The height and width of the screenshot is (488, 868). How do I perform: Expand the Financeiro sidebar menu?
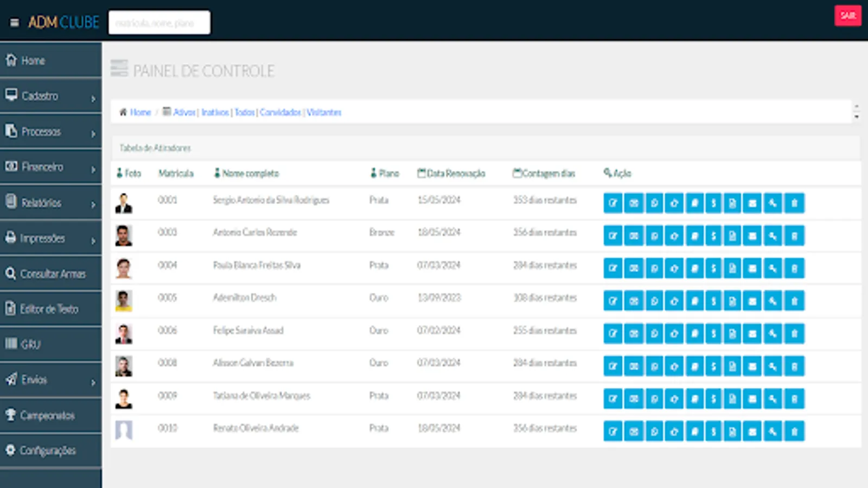pos(50,167)
